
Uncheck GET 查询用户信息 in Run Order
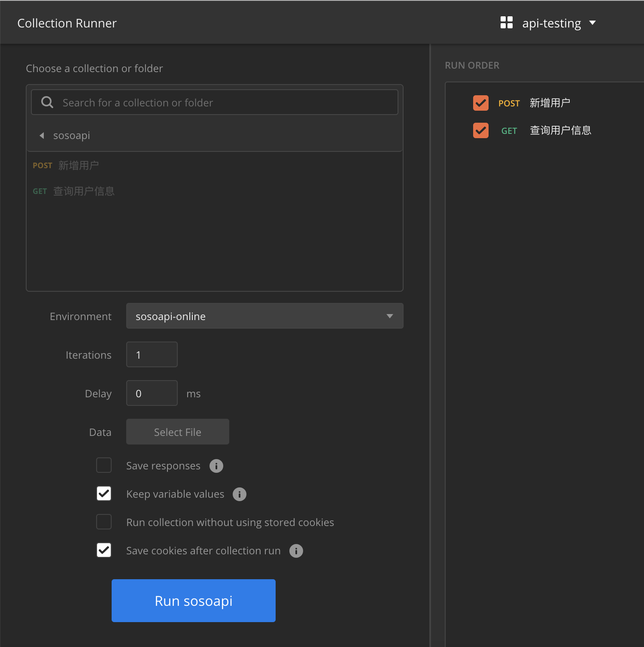coord(481,130)
